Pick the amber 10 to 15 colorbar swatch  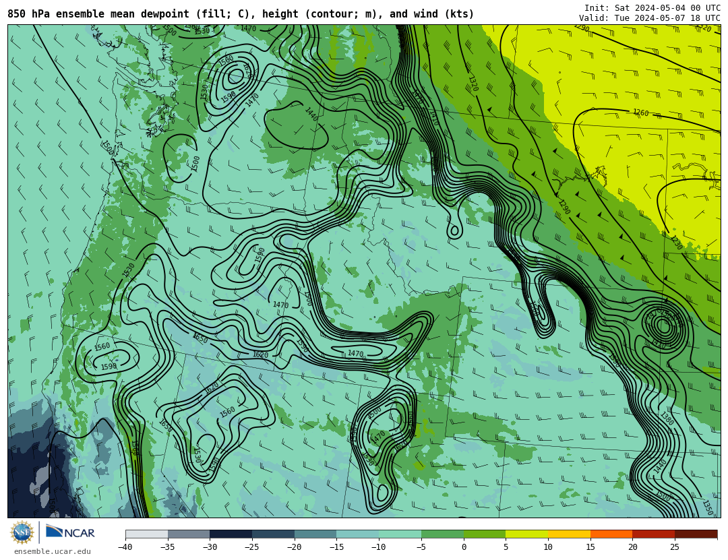click(569, 534)
